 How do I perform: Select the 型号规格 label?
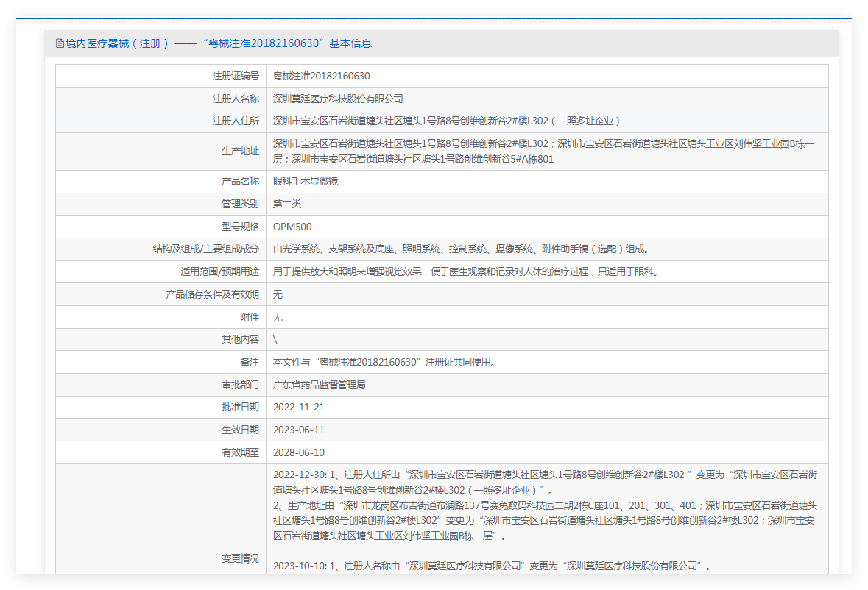pyautogui.click(x=240, y=226)
